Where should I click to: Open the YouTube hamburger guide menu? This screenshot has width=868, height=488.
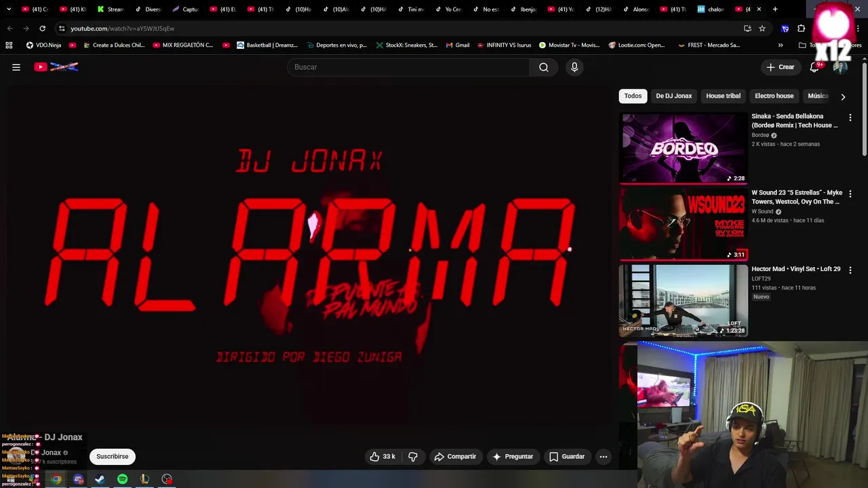[16, 67]
